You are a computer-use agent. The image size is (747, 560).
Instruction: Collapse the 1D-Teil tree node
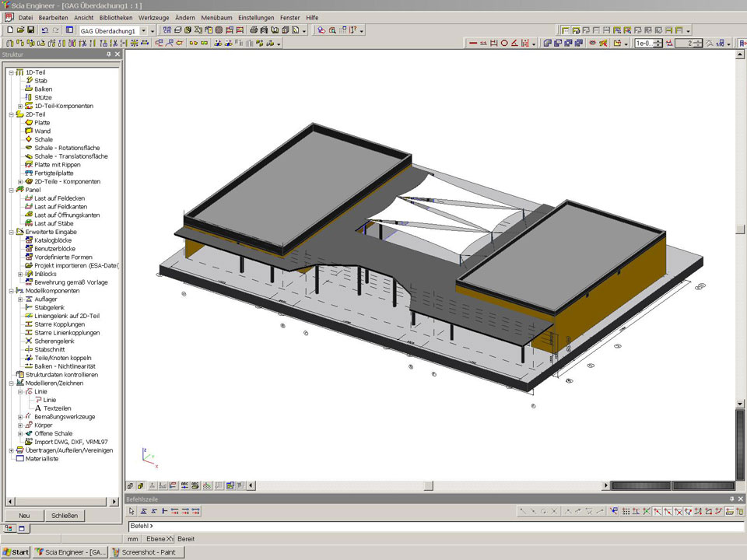[x=12, y=72]
